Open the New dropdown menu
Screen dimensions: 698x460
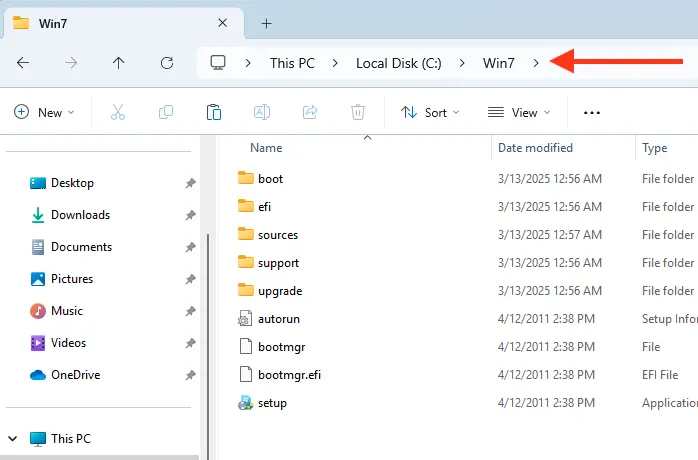click(45, 113)
